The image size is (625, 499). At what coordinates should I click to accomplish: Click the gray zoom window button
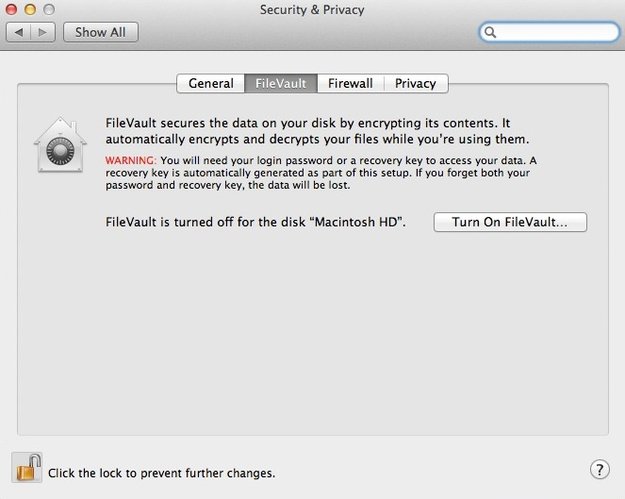click(49, 9)
